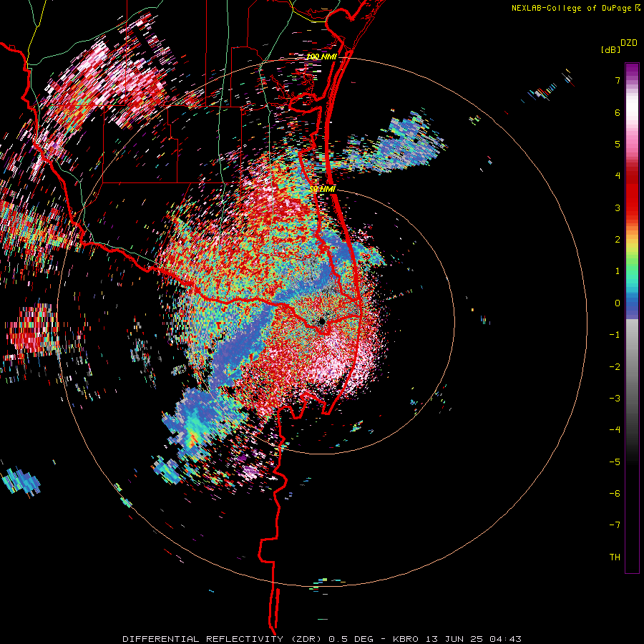Select the -4 dB tick label on the scale
The height and width of the screenshot is (644, 644).
click(615, 430)
